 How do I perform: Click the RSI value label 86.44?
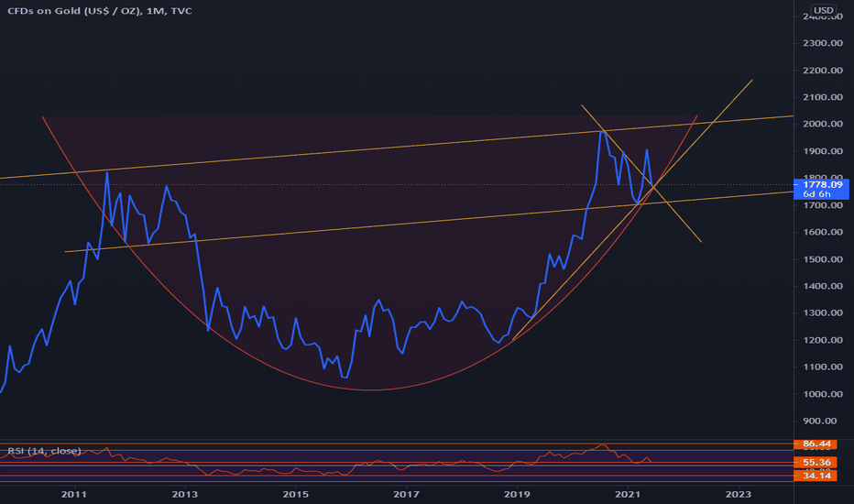pyautogui.click(x=816, y=444)
